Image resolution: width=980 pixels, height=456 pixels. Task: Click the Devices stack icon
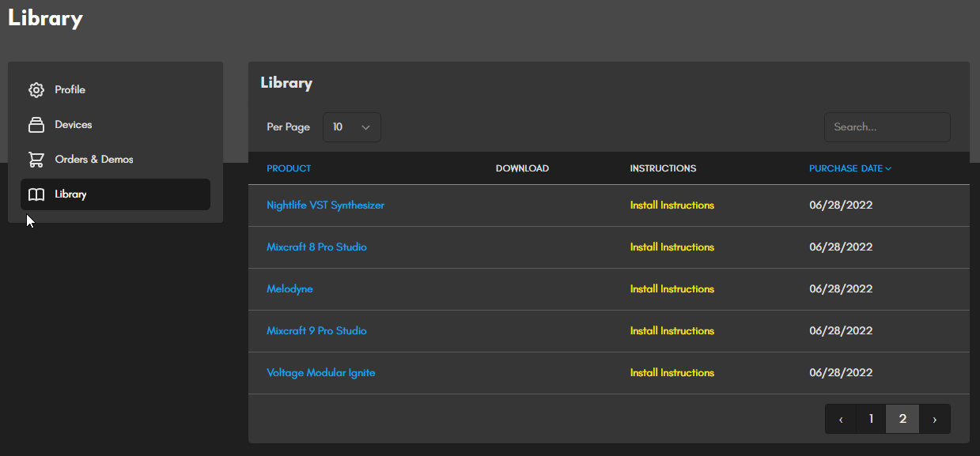(x=36, y=125)
